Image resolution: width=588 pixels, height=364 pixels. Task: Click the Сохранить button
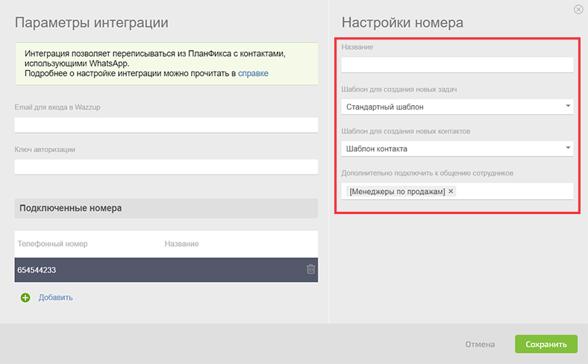[x=546, y=344]
